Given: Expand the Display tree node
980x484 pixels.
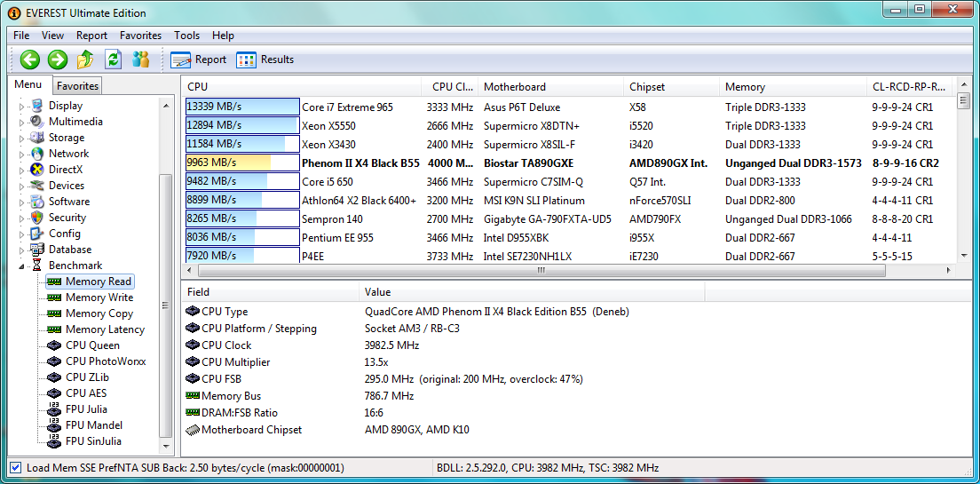Looking at the screenshot, I should 22,107.
